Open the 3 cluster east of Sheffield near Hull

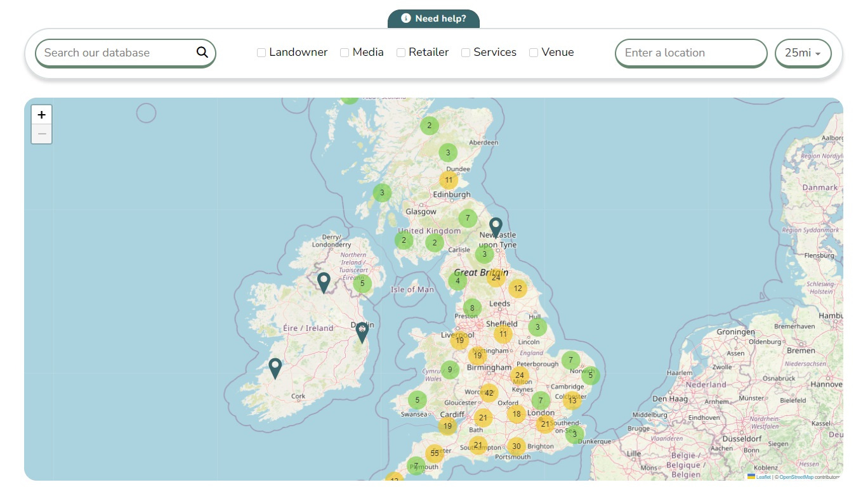[x=537, y=328]
